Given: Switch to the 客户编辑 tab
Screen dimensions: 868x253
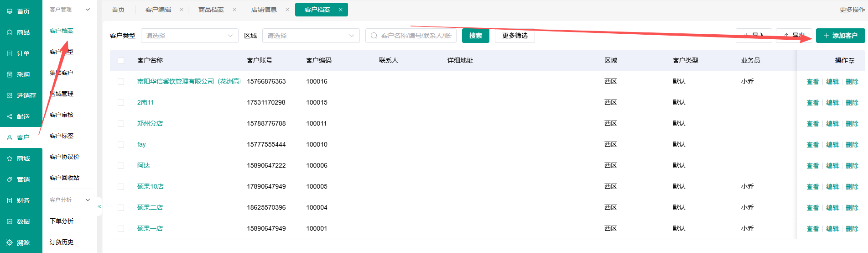Looking at the screenshot, I should pyautogui.click(x=158, y=10).
